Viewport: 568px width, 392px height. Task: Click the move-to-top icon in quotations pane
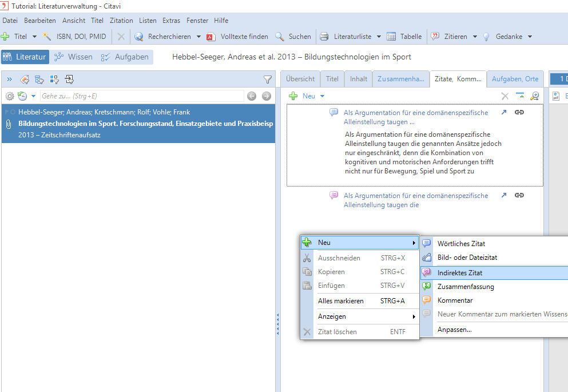(x=520, y=96)
